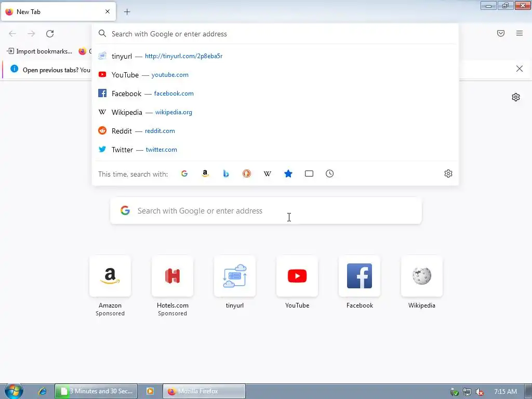The width and height of the screenshot is (532, 399).
Task: Go forward one page
Action: click(31, 34)
